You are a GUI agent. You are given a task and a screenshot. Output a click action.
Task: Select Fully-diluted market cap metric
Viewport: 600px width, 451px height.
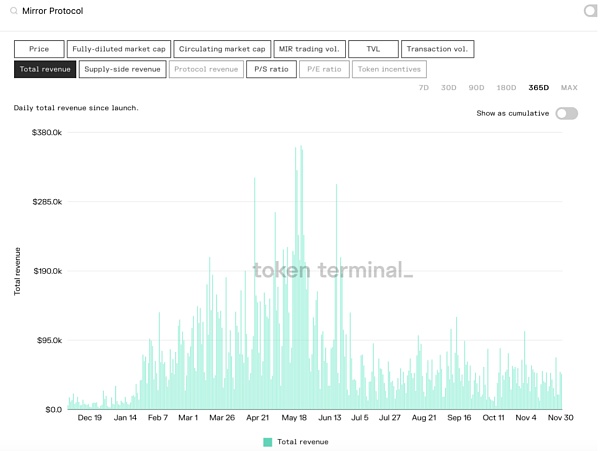(119, 49)
